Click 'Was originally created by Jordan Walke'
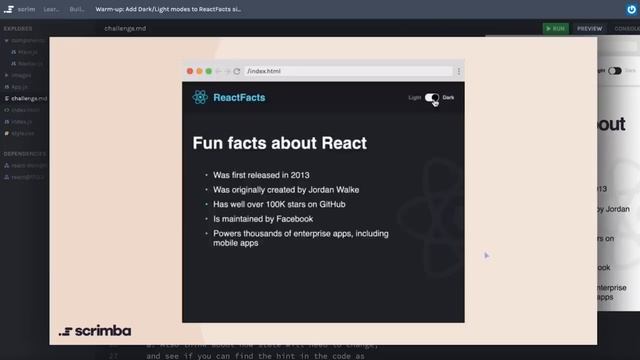Viewport: 640px width, 360px height. pos(286,190)
